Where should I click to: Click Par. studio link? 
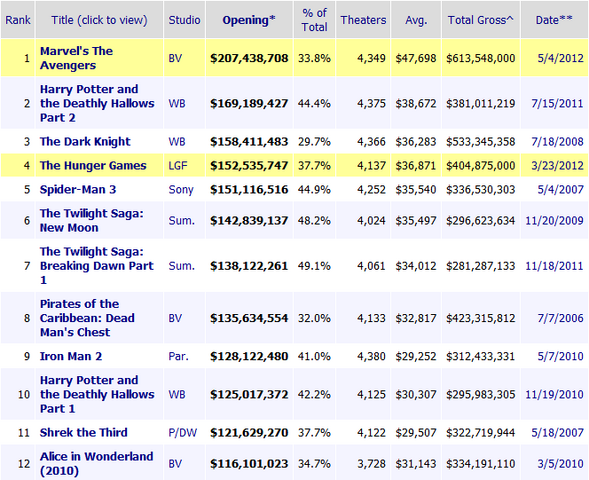pyautogui.click(x=178, y=357)
